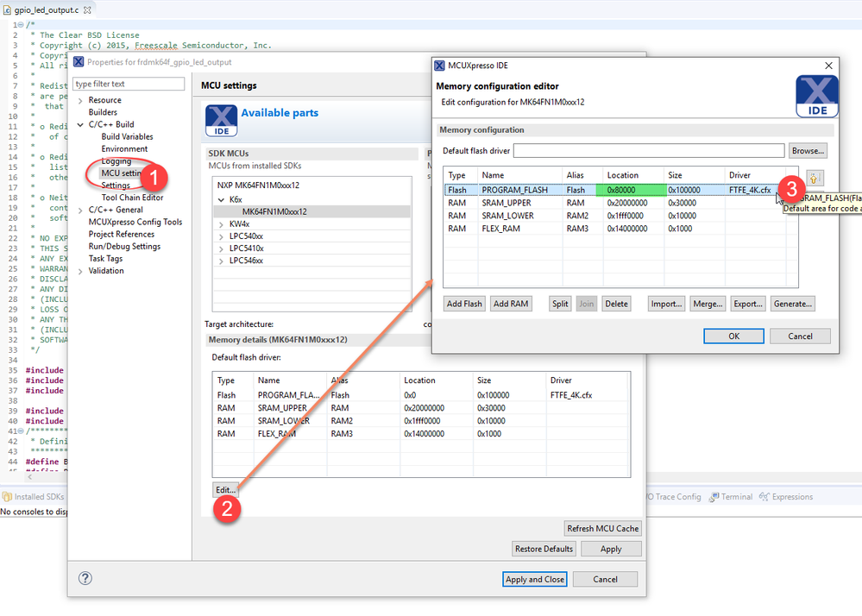Open Trace Config view tab
Viewport: 862px width, 616px height.
pyautogui.click(x=674, y=497)
